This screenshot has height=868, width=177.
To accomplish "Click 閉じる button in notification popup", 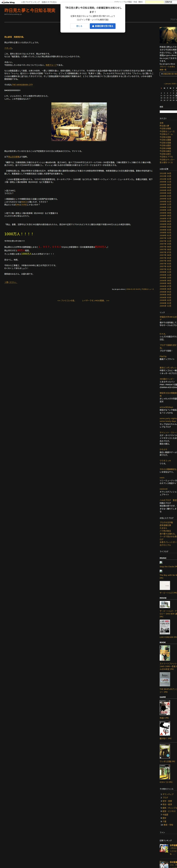I will pyautogui.click(x=79, y=26).
